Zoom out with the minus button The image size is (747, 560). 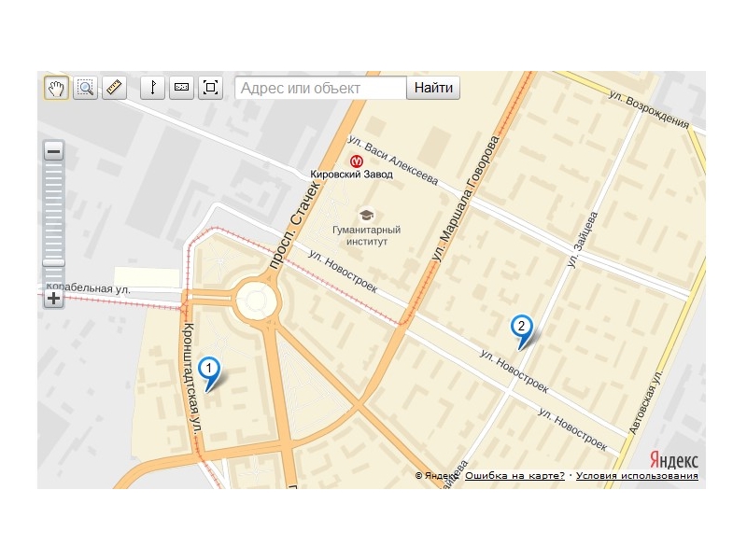tap(54, 151)
